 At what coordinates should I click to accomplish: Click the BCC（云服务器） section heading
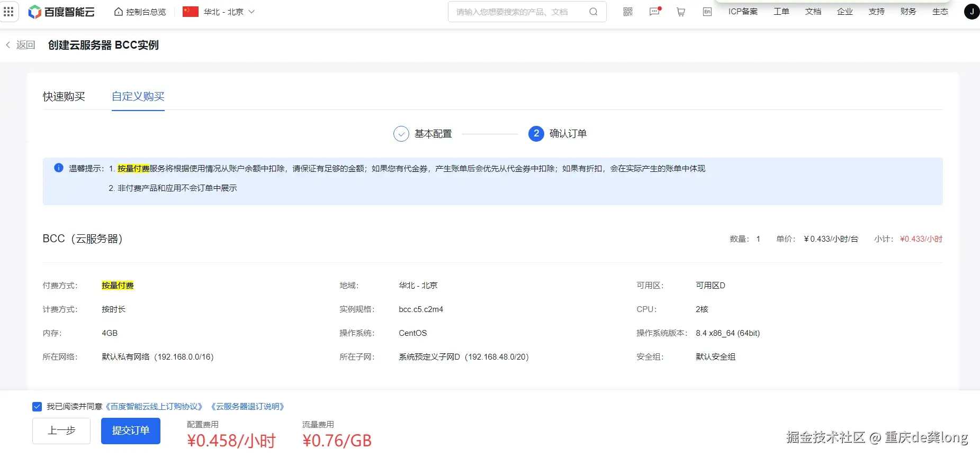pos(83,239)
